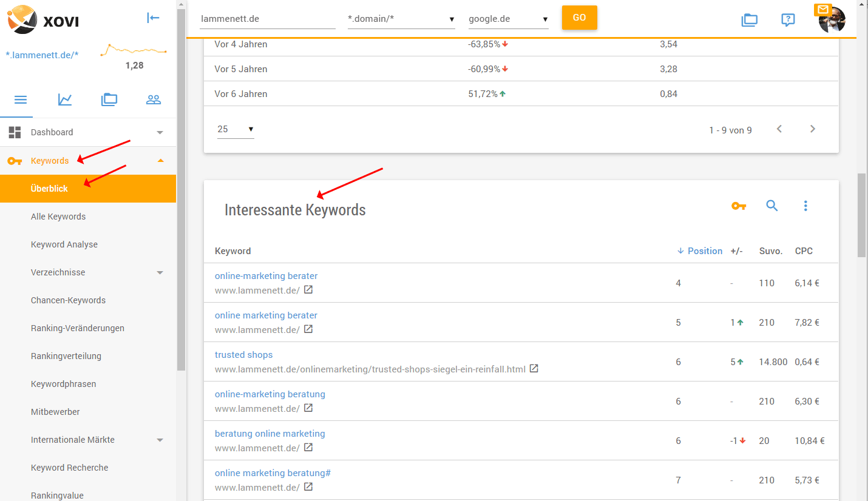Open external link for online-marketing berater URL
The height and width of the screenshot is (501, 868).
click(308, 290)
